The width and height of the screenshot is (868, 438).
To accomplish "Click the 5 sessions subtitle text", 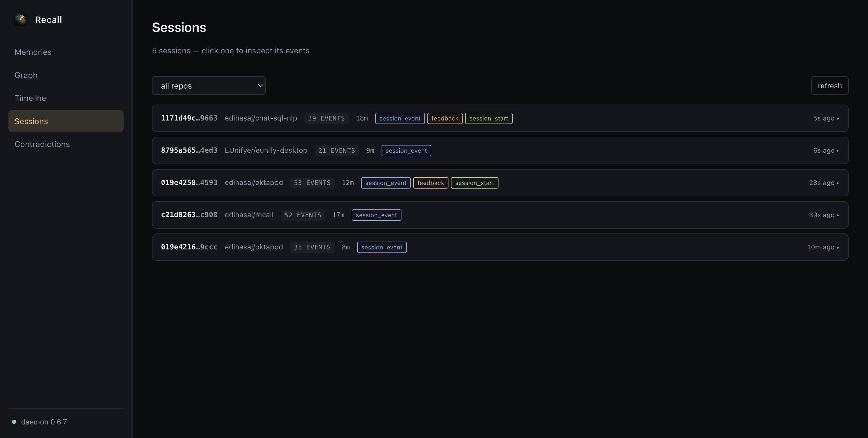I will pos(231,51).
